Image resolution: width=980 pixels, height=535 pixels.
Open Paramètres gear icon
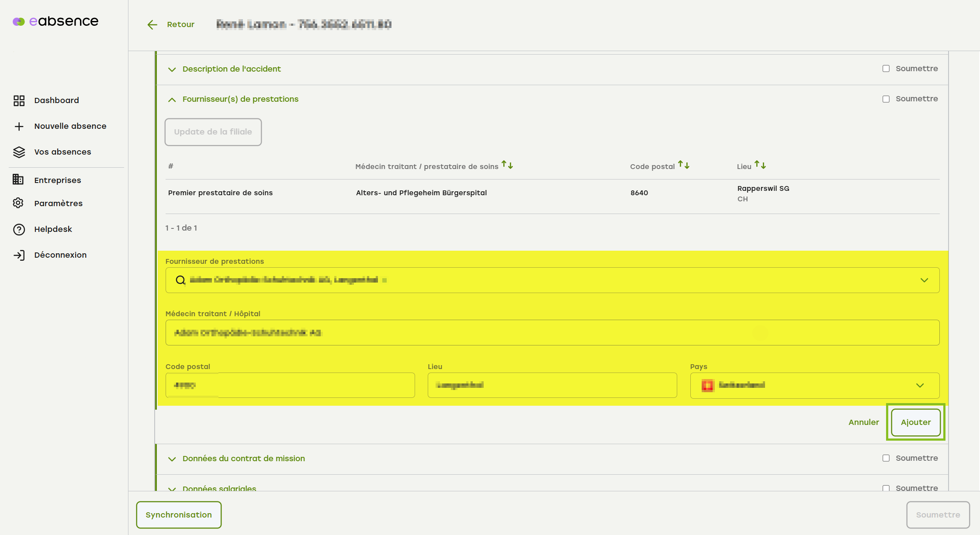[x=18, y=203]
